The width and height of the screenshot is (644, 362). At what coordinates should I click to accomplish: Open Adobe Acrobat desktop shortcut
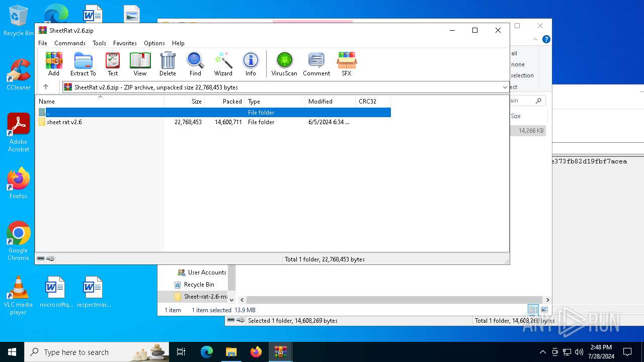pyautogui.click(x=19, y=132)
